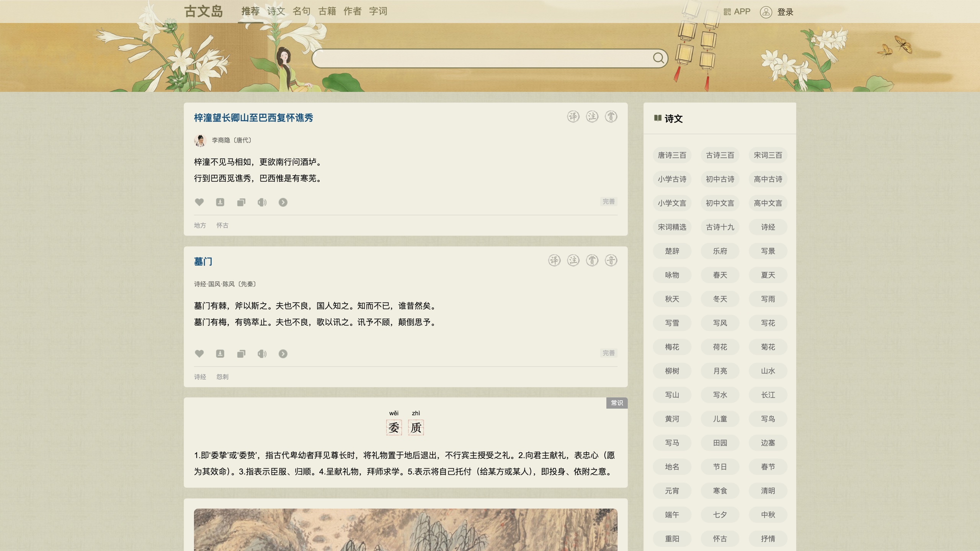Download the 梓潼望长卿山 poem
This screenshot has width=980, height=551.
coord(220,202)
